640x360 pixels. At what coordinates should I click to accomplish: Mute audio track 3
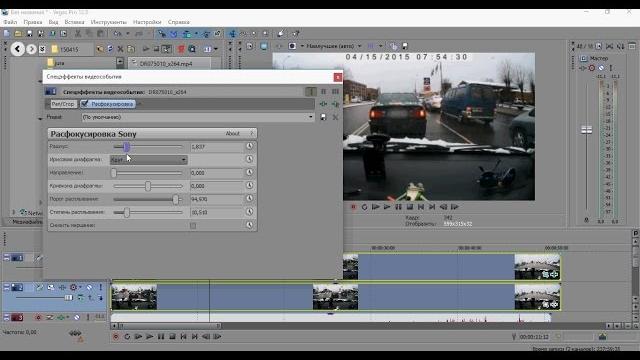77,317
